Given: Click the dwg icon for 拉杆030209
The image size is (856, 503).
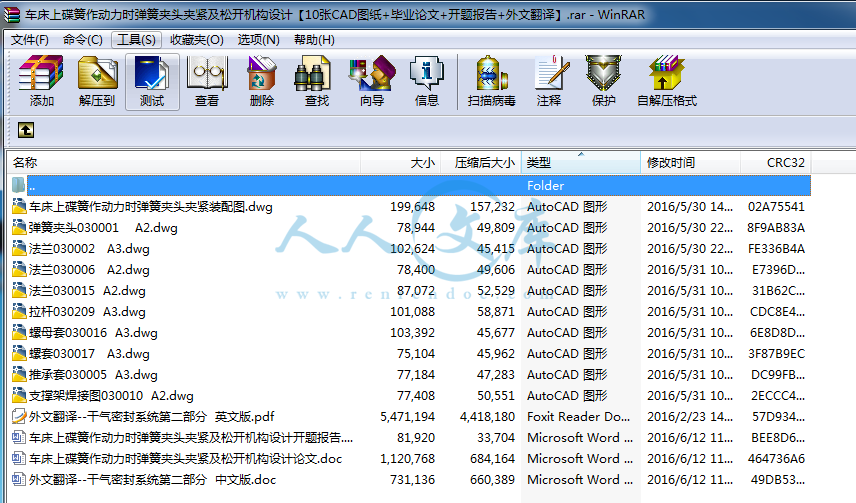Looking at the screenshot, I should pos(19,311).
